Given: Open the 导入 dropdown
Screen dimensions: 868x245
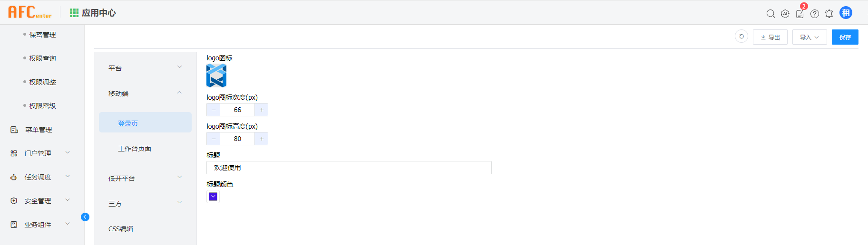Looking at the screenshot, I should (809, 37).
